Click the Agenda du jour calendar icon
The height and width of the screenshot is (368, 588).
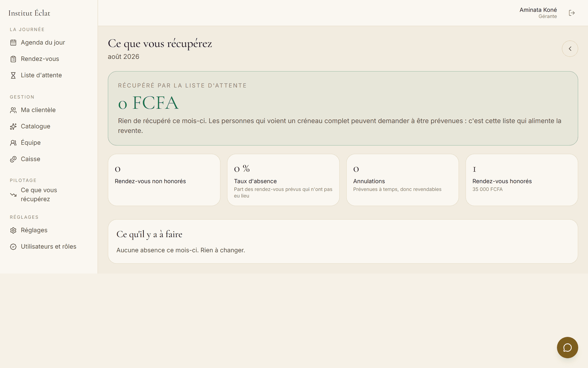coord(13,43)
